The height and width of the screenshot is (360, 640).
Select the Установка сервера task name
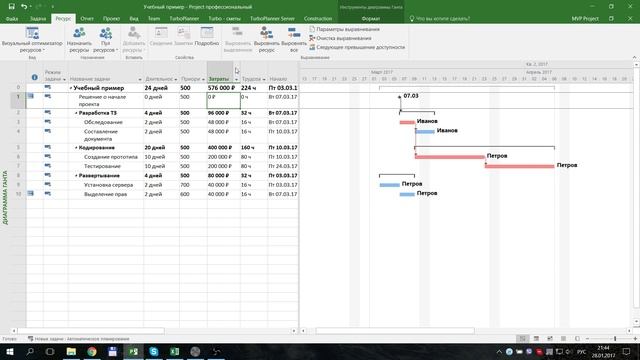(108, 185)
